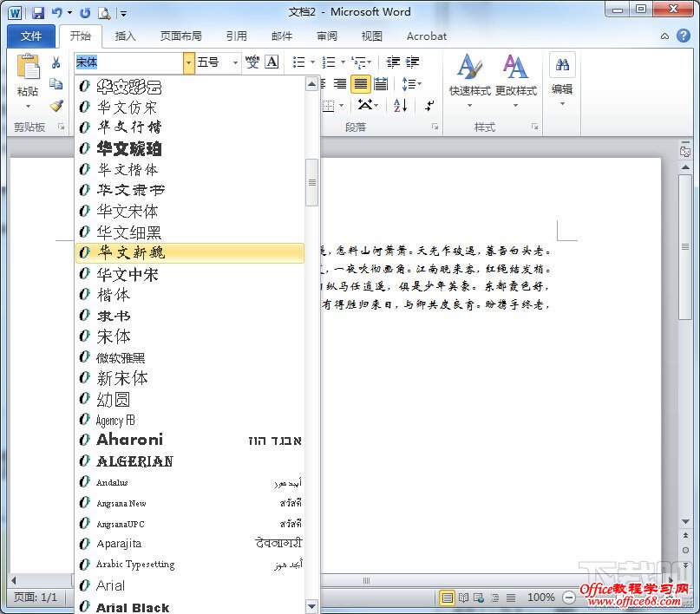The width and height of the screenshot is (700, 614).
Task: Switch to Draft view
Action: (511, 598)
